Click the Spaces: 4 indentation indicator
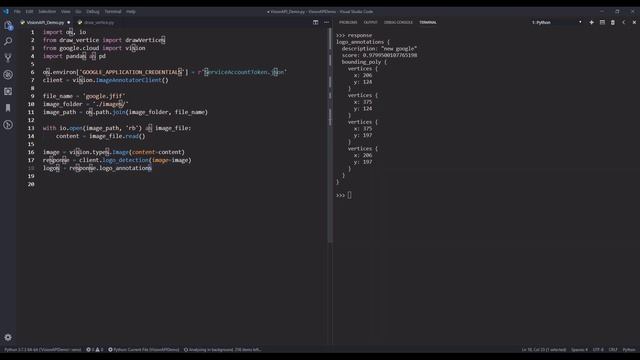 pos(579,350)
